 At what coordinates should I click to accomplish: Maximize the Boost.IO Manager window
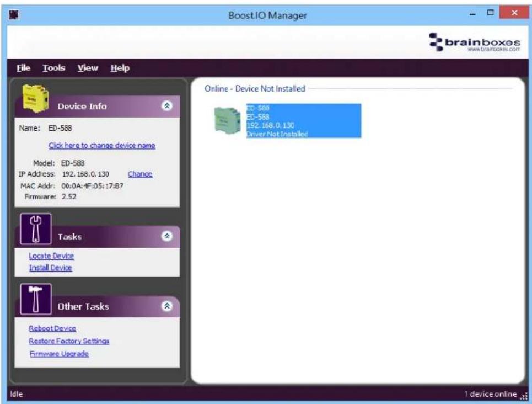pyautogui.click(x=490, y=13)
